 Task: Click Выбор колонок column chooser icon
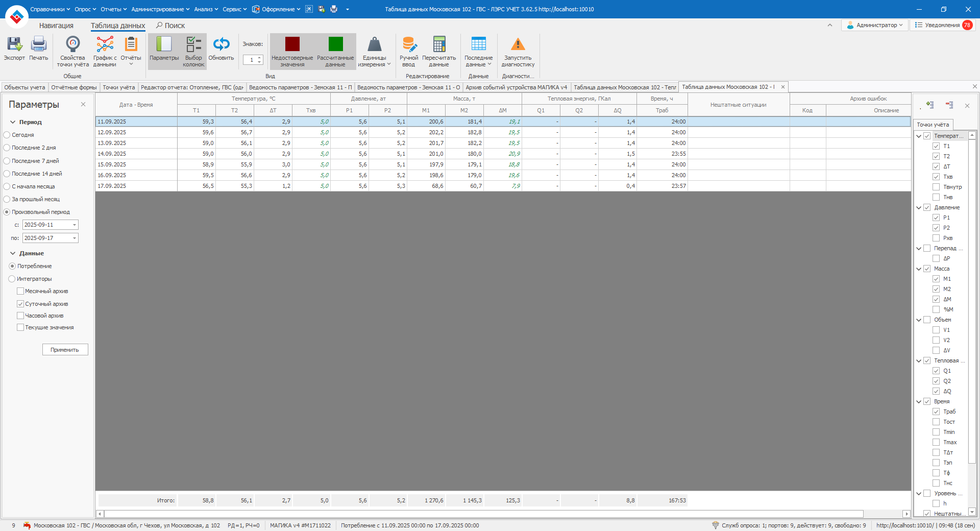pos(193,45)
